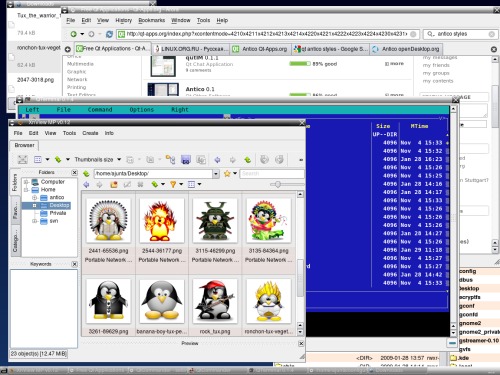500x375 pixels.
Task: Open the Tools menu in XnView
Action: 69,133
